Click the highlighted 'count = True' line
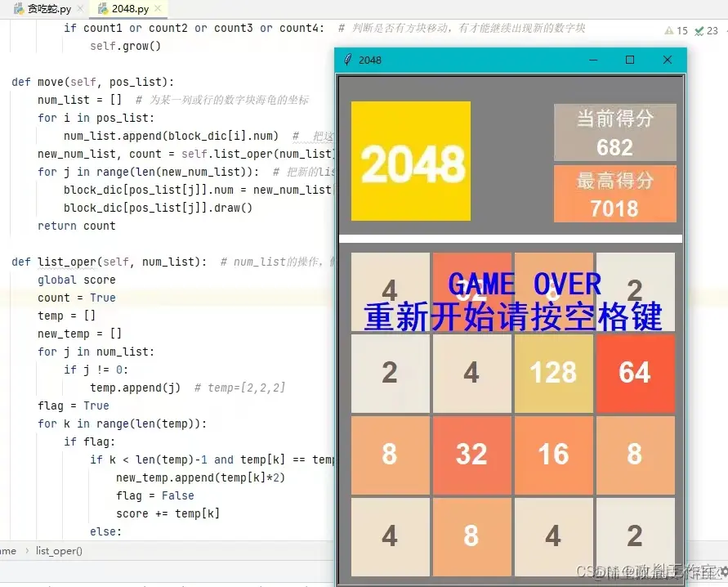Viewport: 728px width, 587px height. [x=77, y=298]
